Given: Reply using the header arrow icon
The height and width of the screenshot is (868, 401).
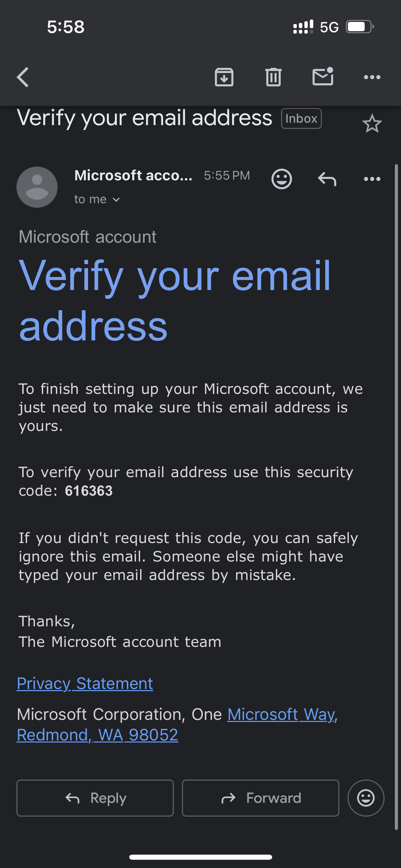Looking at the screenshot, I should tap(327, 179).
